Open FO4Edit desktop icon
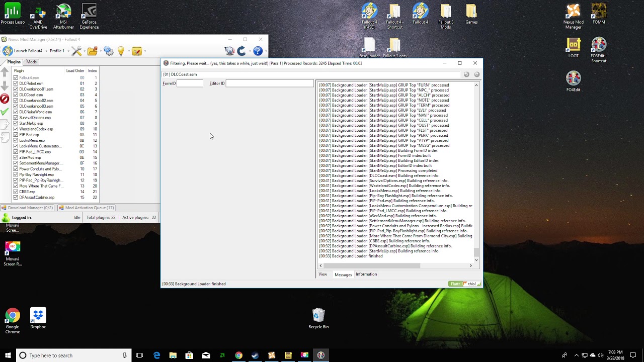The height and width of the screenshot is (362, 644). click(x=573, y=81)
